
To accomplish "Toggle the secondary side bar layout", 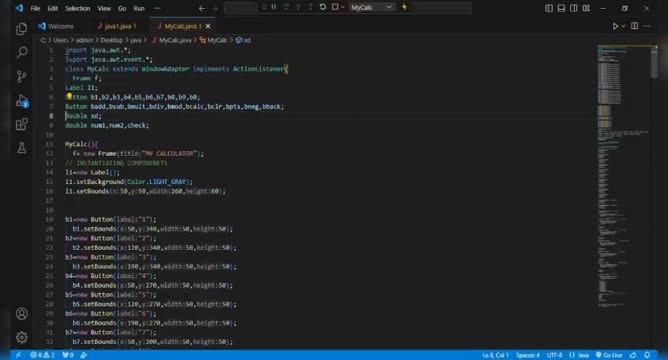I will 573,8.
